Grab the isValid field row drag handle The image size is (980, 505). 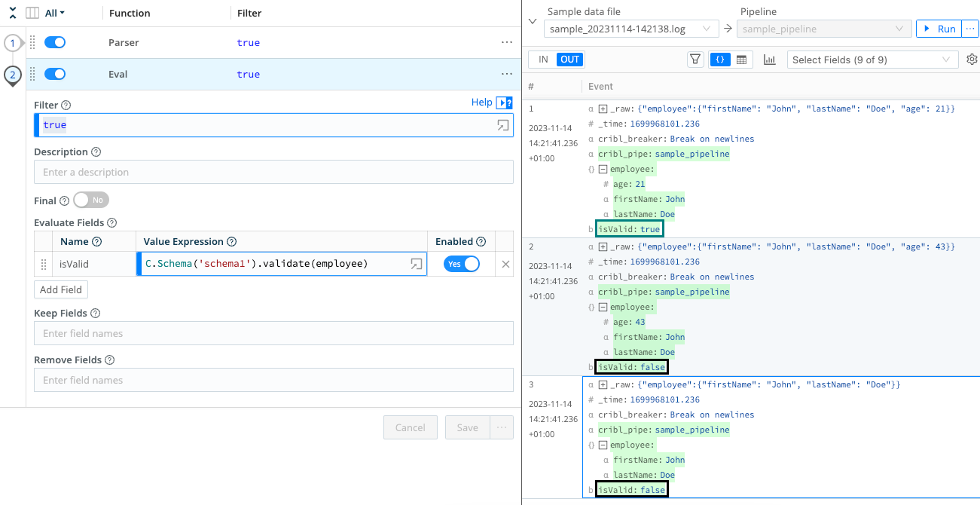tap(43, 265)
